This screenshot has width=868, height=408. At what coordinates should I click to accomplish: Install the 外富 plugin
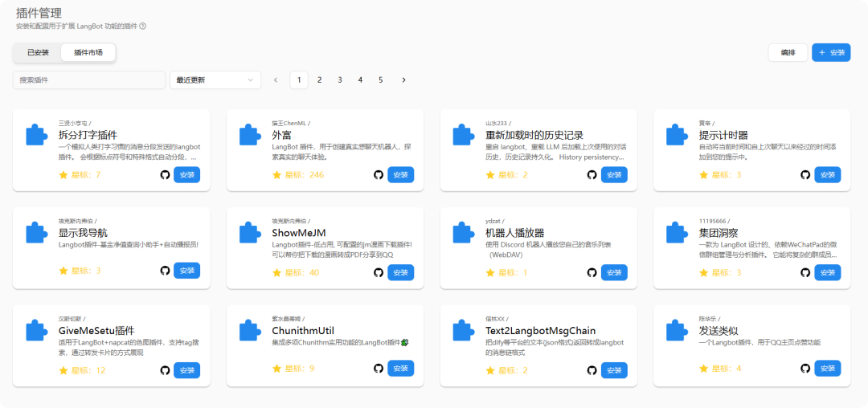(x=401, y=175)
